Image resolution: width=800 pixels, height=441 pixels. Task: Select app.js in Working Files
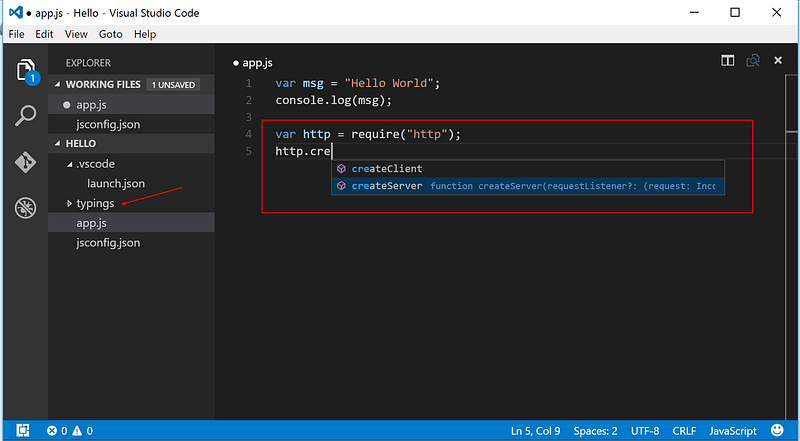coord(131,105)
